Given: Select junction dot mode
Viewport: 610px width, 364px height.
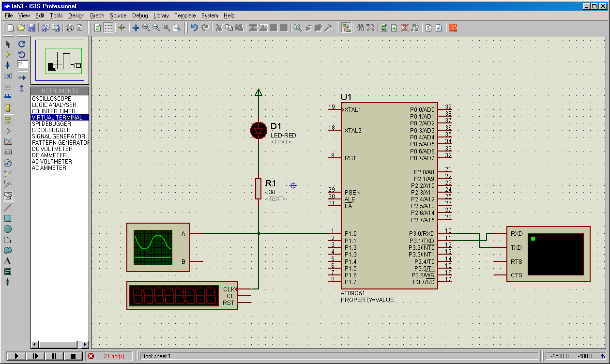Looking at the screenshot, I should click(7, 65).
